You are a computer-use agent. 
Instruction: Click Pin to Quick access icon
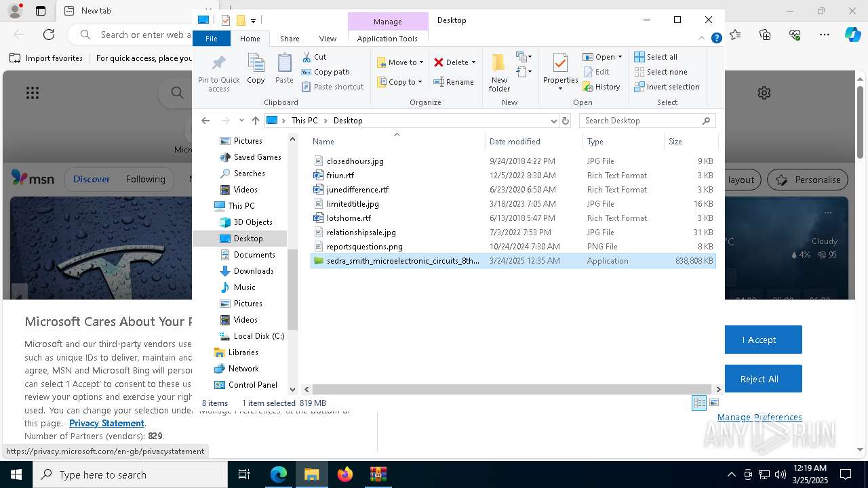[x=218, y=73]
